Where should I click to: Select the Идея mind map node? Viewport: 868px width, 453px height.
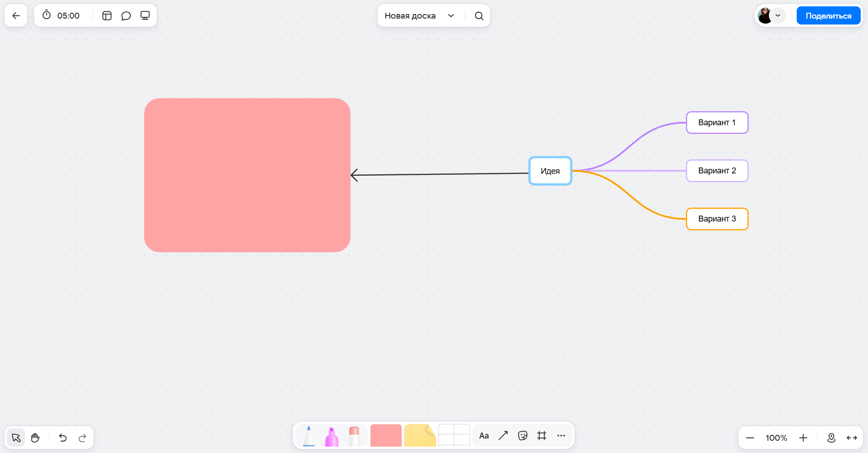[550, 171]
